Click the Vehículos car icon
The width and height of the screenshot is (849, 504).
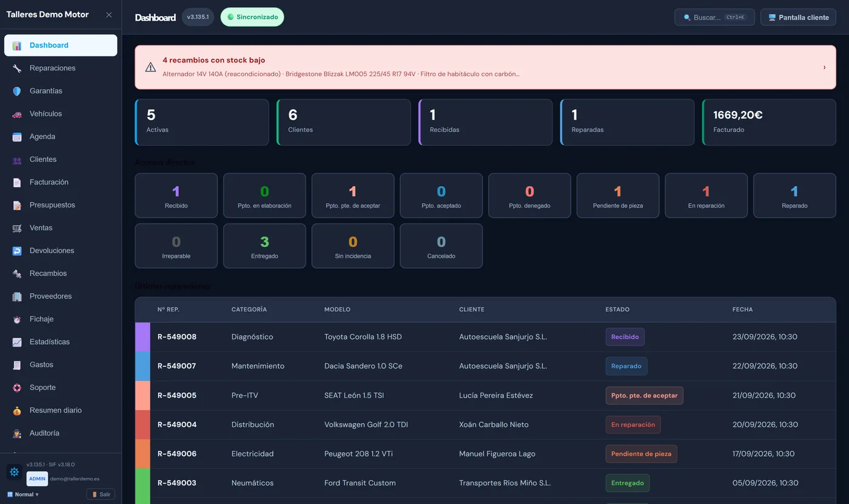pyautogui.click(x=17, y=114)
